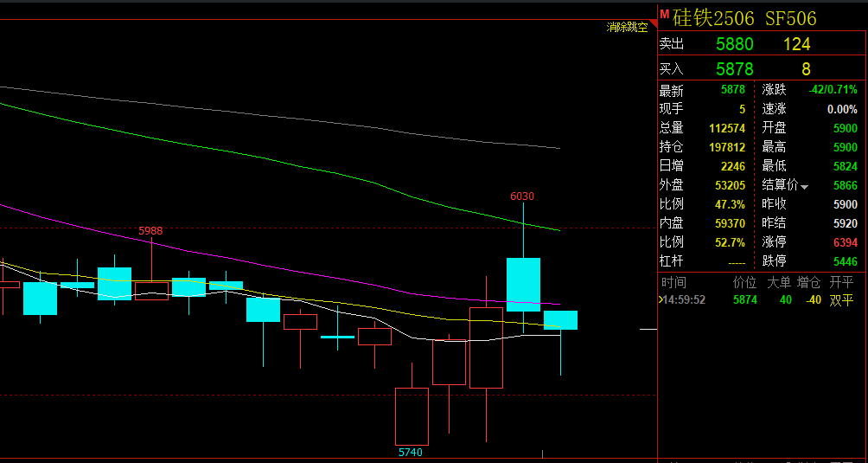The width and height of the screenshot is (868, 463).
Task: Click the 5988 price label on chart
Action: [x=150, y=231]
